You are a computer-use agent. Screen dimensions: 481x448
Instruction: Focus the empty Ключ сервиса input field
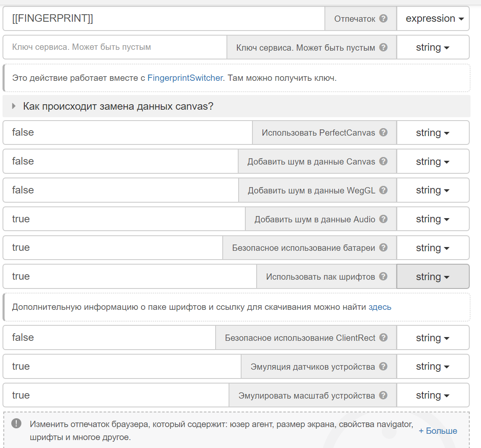tap(115, 47)
